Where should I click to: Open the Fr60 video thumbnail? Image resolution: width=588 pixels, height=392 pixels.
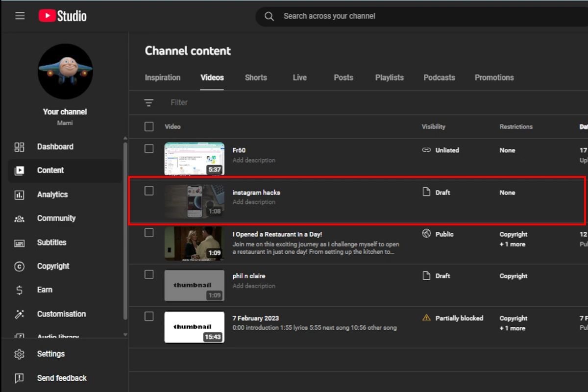coord(195,159)
